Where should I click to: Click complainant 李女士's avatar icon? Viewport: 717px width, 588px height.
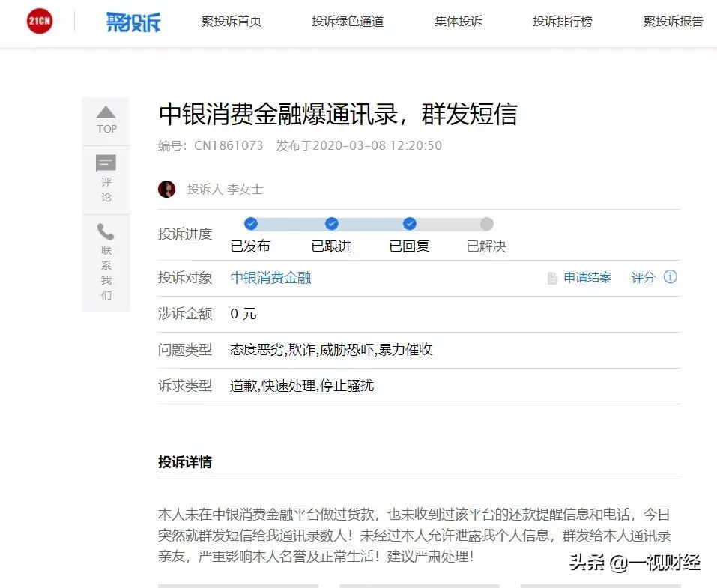tap(167, 188)
